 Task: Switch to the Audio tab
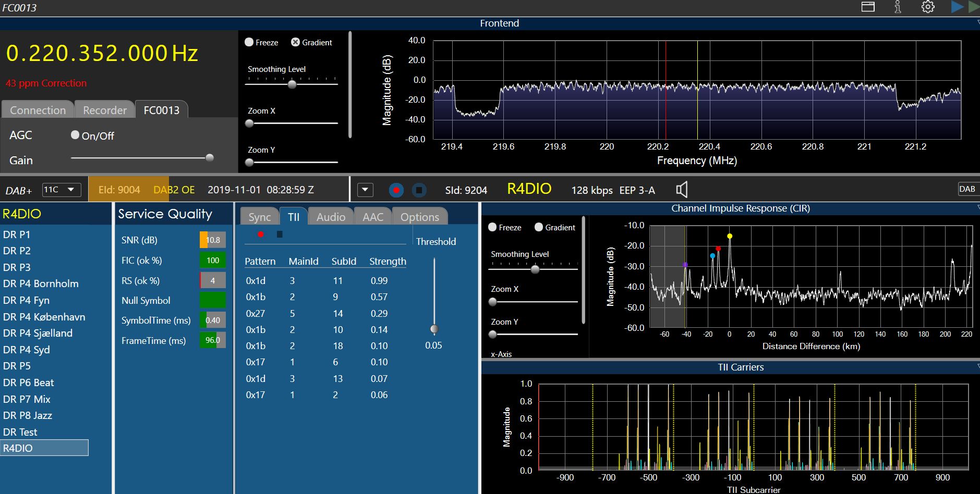tap(331, 217)
